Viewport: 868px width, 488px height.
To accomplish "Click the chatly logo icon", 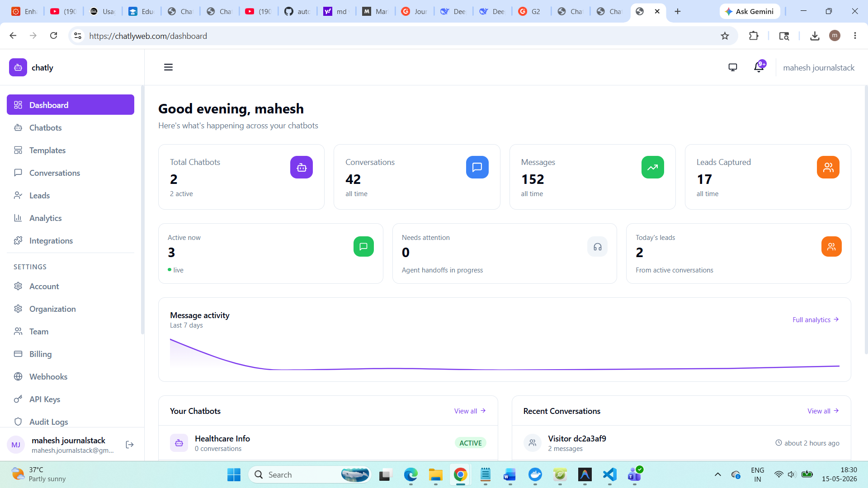I will 18,67.
